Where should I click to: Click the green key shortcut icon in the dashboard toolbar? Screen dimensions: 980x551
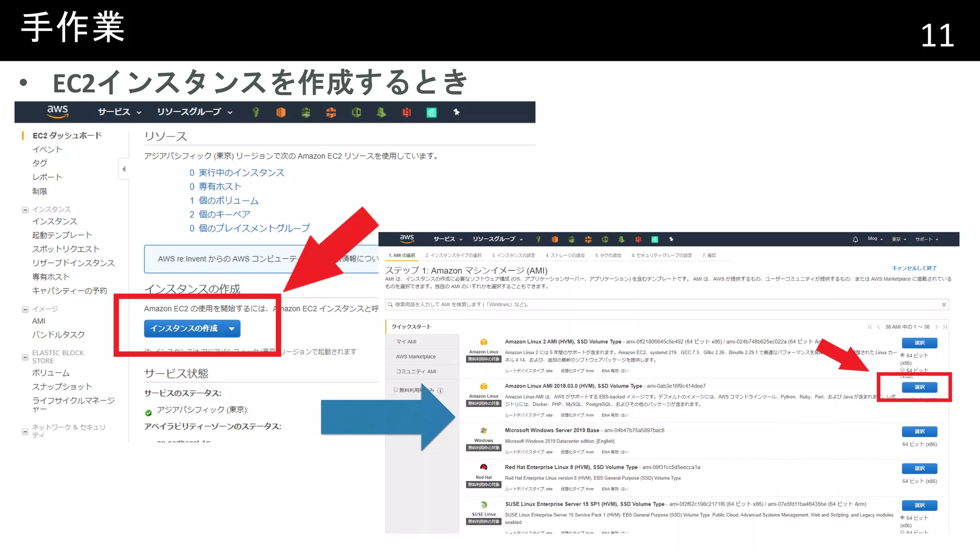click(256, 112)
